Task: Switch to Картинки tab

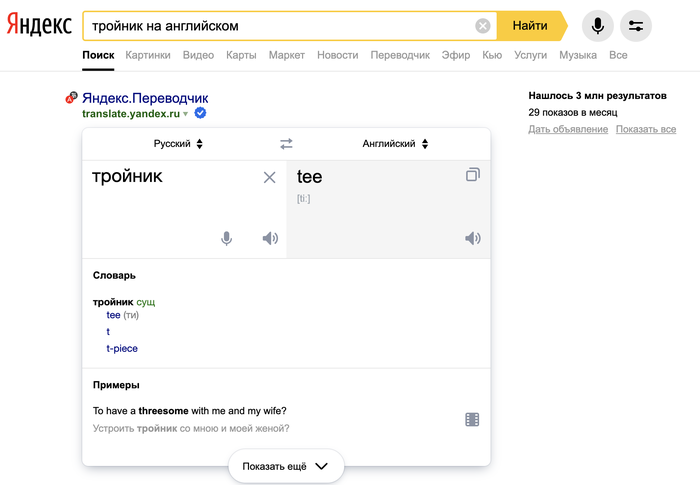Action: click(148, 55)
